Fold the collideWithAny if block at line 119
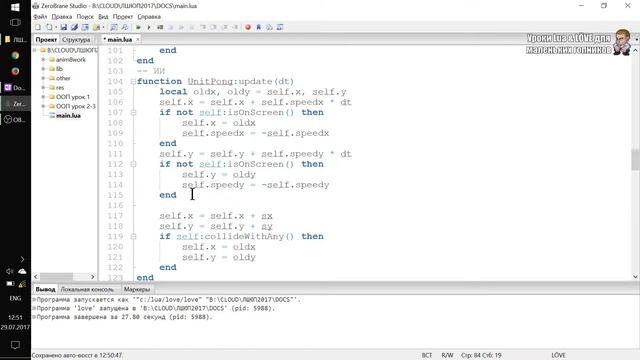The width and height of the screenshot is (640, 360). coord(133,236)
